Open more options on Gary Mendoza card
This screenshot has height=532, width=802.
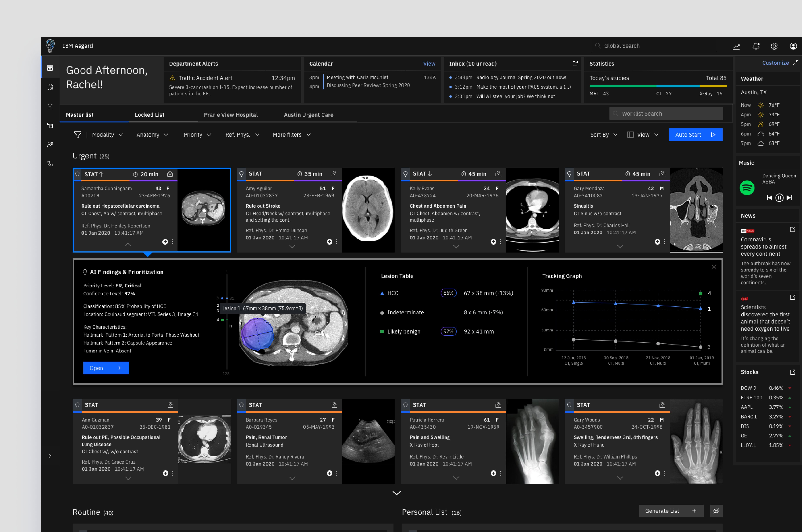[664, 242]
